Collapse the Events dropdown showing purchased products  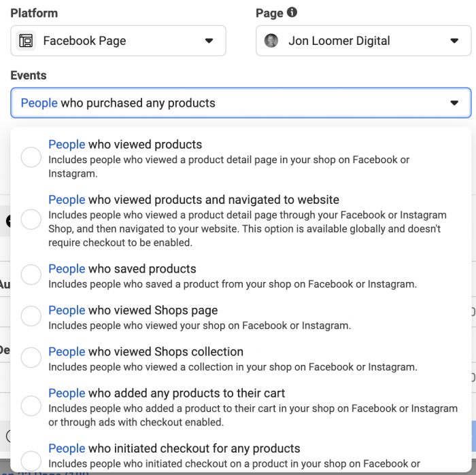(241, 103)
